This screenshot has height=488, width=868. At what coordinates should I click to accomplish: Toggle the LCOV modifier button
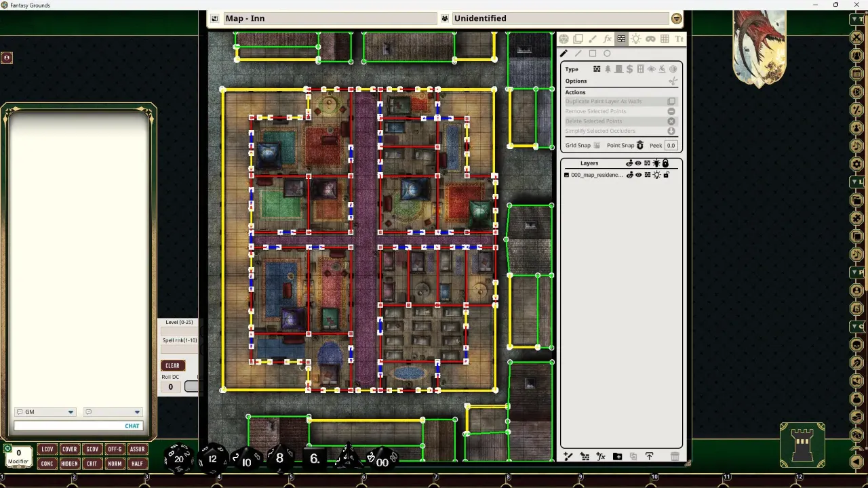pos(47,449)
